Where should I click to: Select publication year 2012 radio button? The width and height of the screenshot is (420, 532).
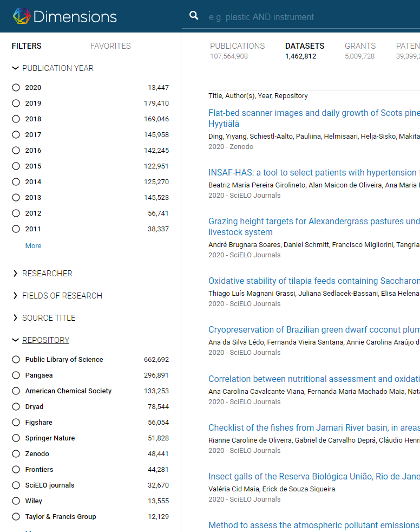[x=16, y=213]
